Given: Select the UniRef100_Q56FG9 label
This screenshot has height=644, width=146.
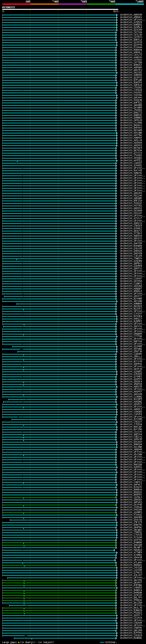Looking at the screenshot, I should [131, 384].
